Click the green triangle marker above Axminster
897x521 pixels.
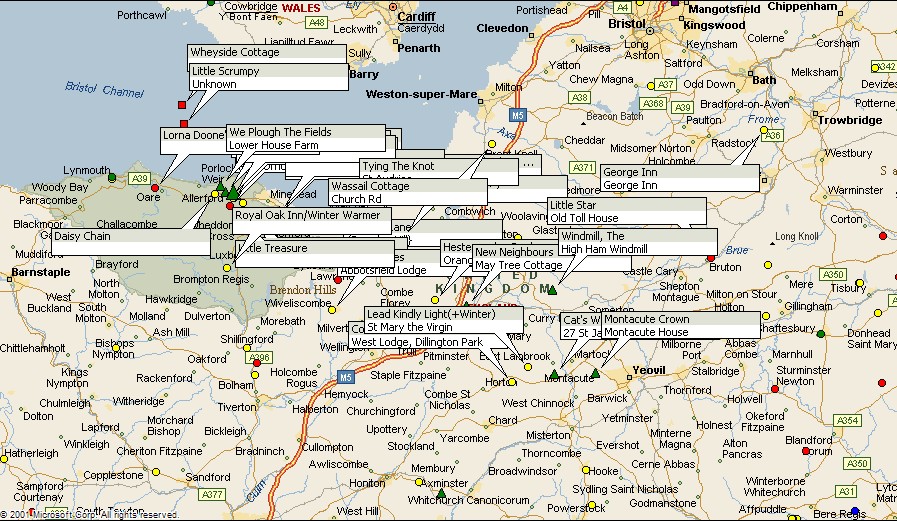pyautogui.click(x=441, y=492)
